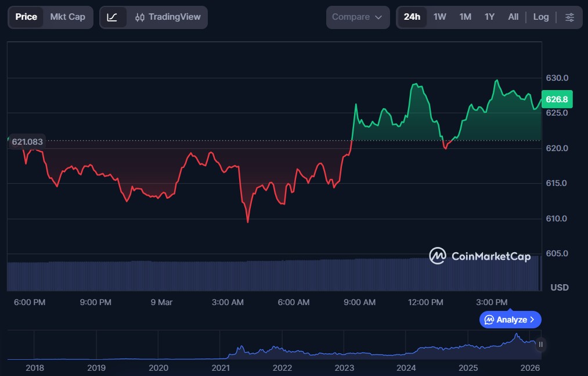
Task: Open the chart settings sliders icon
Action: pyautogui.click(x=569, y=17)
